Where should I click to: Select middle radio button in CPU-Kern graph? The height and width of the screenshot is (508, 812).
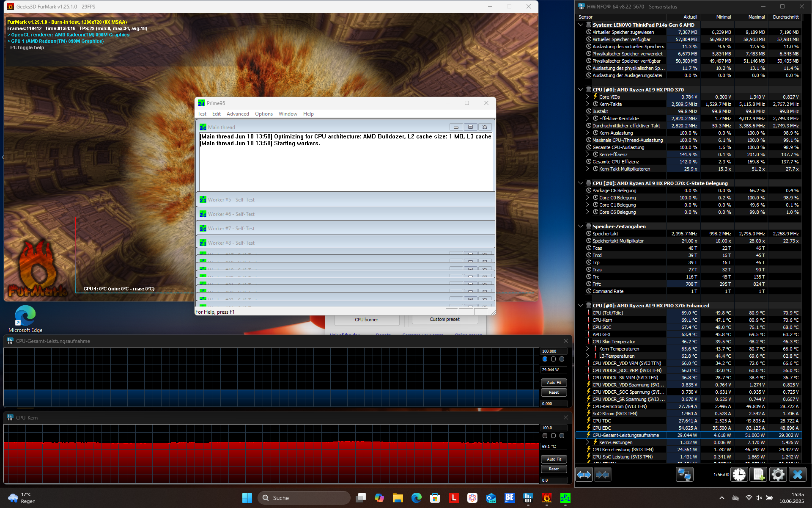pos(553,436)
